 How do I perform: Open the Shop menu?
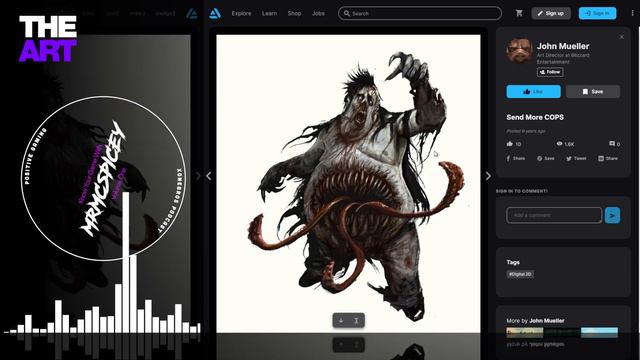294,13
